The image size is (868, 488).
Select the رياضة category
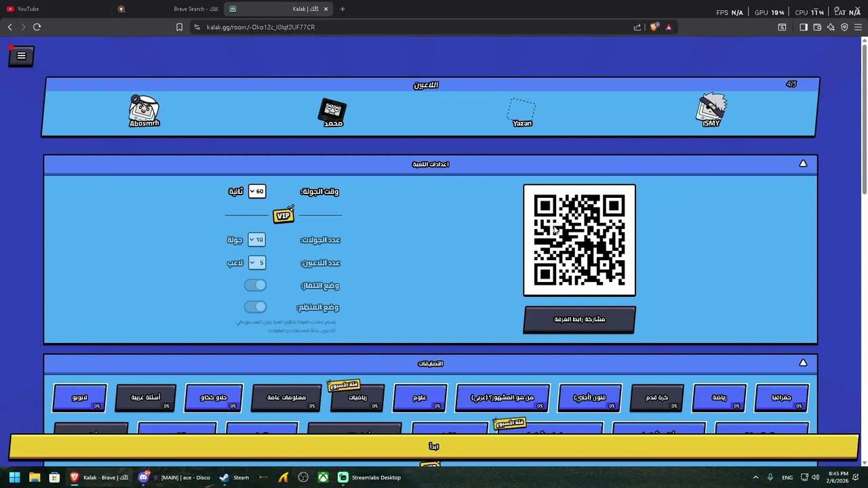[719, 398]
